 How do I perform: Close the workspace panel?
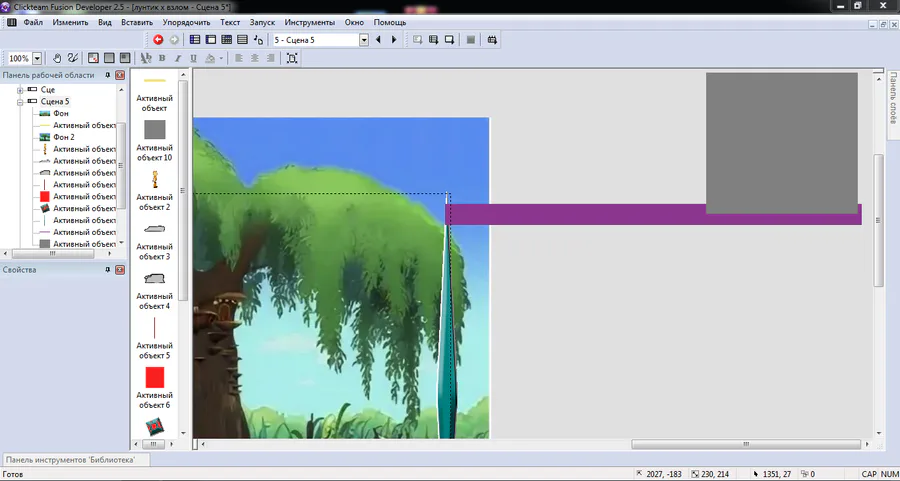pos(120,75)
